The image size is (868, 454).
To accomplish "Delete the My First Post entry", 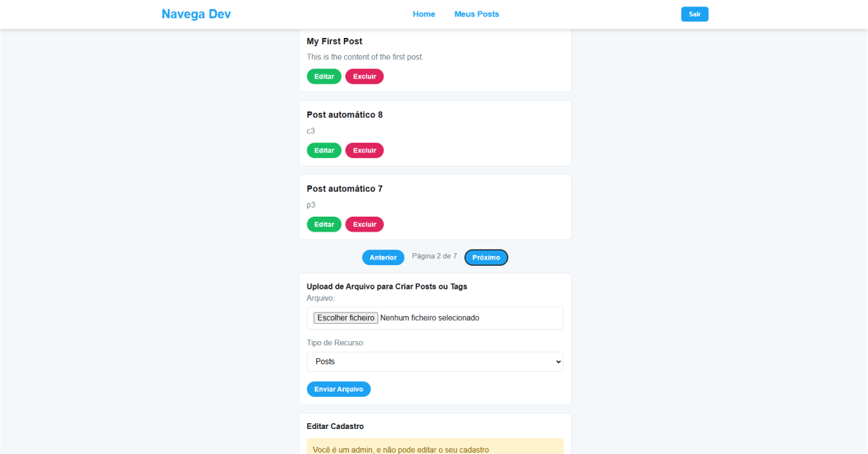I will 365,77.
